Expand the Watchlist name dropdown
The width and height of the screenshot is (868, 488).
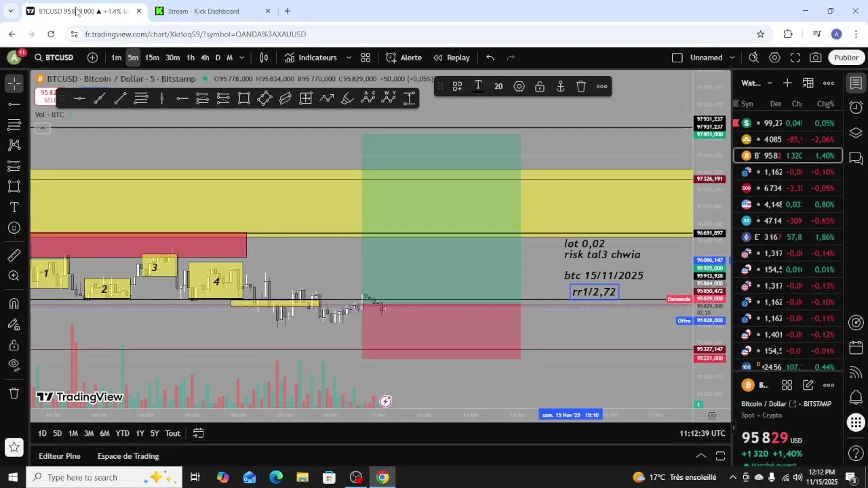770,83
